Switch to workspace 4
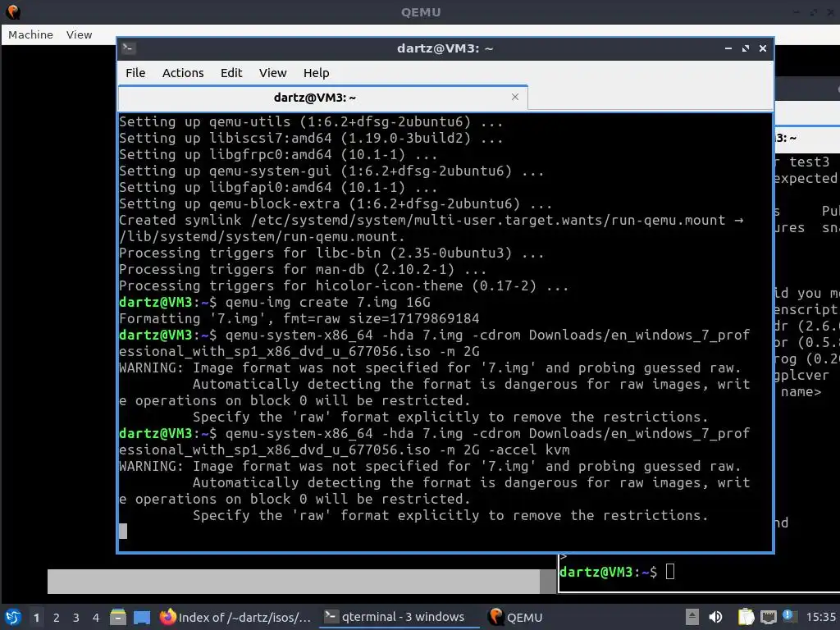840x630 pixels. click(96, 618)
